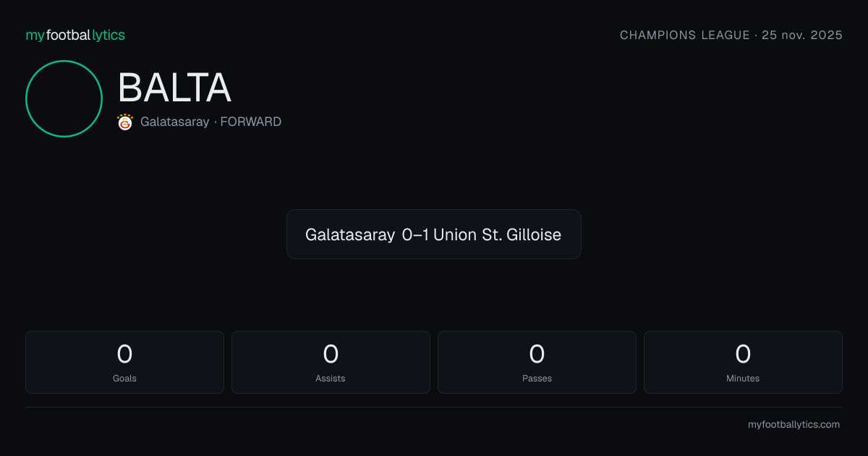Click the 25 nov. 2025 date
The image size is (868, 456).
[802, 35]
